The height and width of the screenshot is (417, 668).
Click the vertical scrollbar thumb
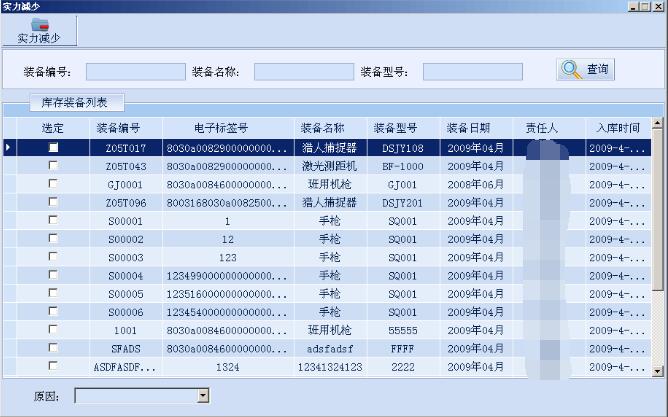point(658,210)
